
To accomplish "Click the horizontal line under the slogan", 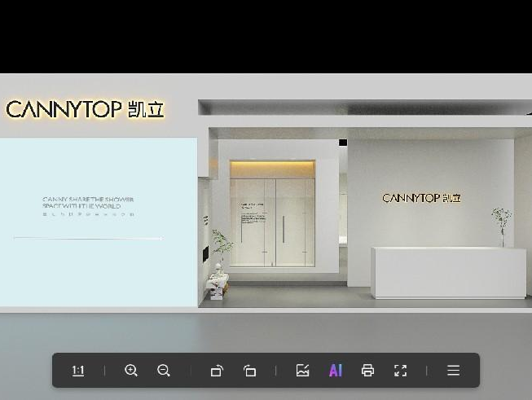I will [88, 238].
